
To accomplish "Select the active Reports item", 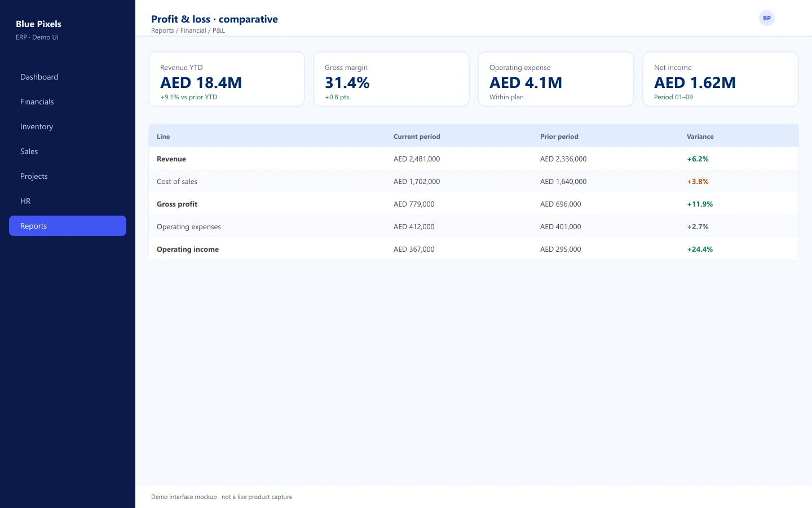I will [68, 226].
